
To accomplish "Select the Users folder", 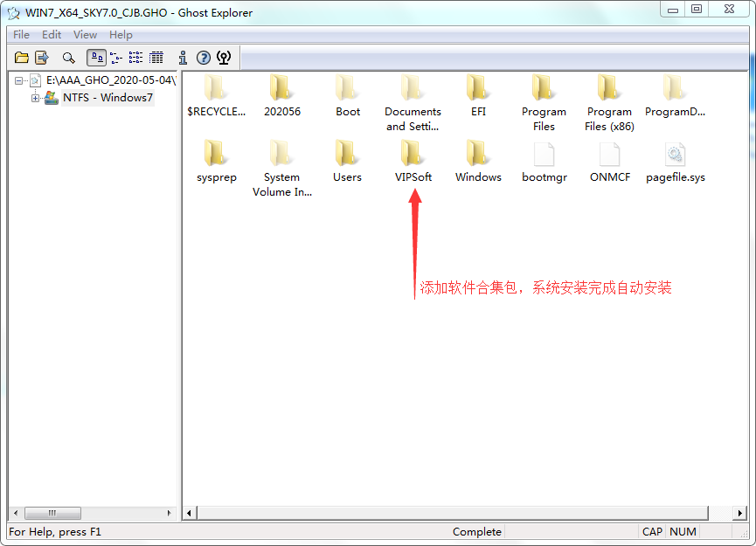I will click(347, 162).
